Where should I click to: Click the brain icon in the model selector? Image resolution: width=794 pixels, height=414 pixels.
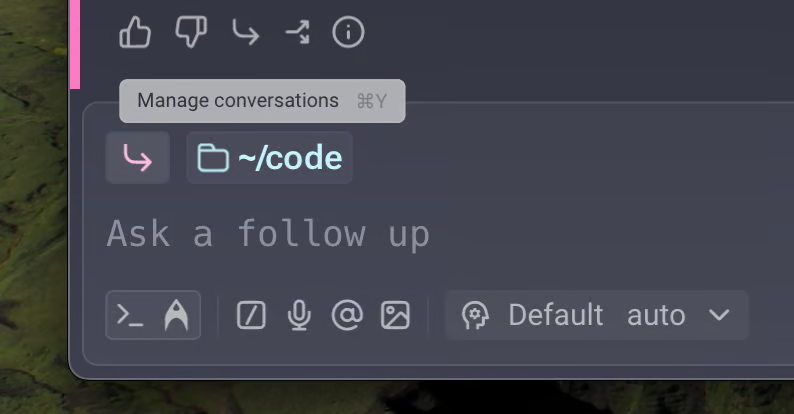475,315
